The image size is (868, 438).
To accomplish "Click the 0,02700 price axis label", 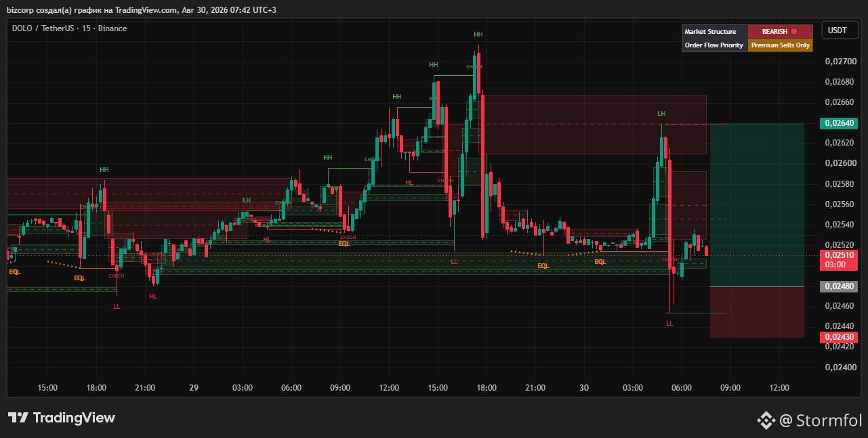I will pyautogui.click(x=840, y=62).
